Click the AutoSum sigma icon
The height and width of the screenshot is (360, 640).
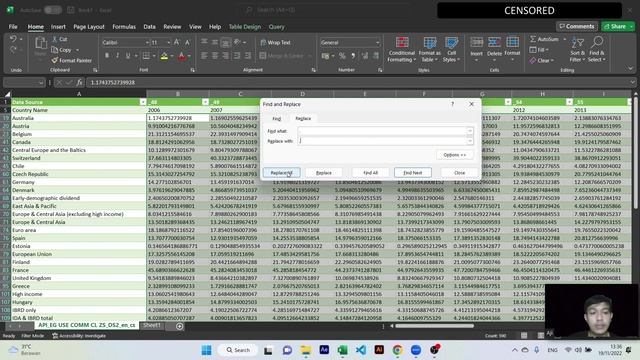tap(533, 39)
